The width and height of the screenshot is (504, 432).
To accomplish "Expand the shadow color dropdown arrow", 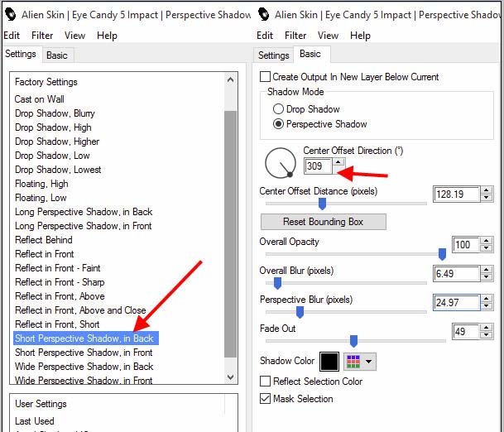I will [369, 362].
